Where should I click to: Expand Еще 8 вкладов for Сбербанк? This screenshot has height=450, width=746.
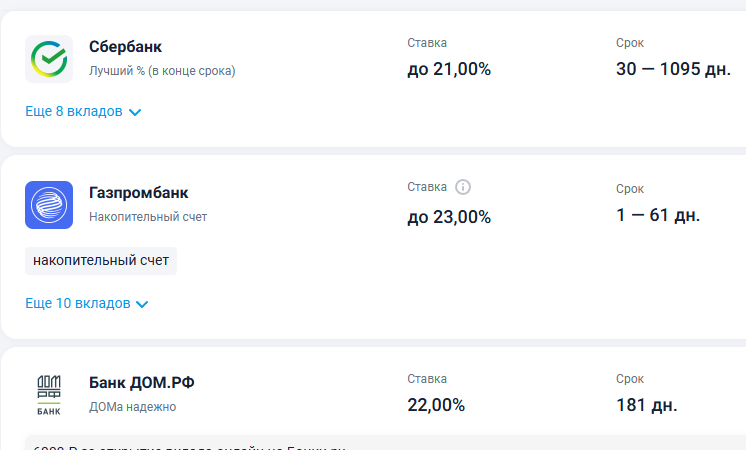click(74, 112)
